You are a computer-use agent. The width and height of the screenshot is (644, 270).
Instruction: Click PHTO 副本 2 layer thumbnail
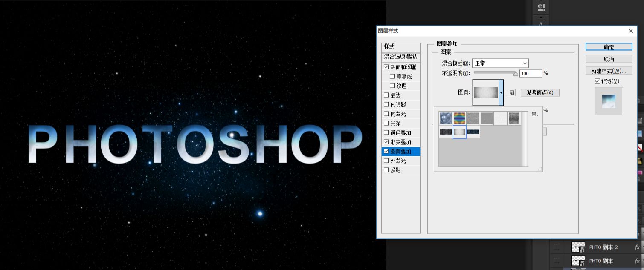tap(578, 247)
